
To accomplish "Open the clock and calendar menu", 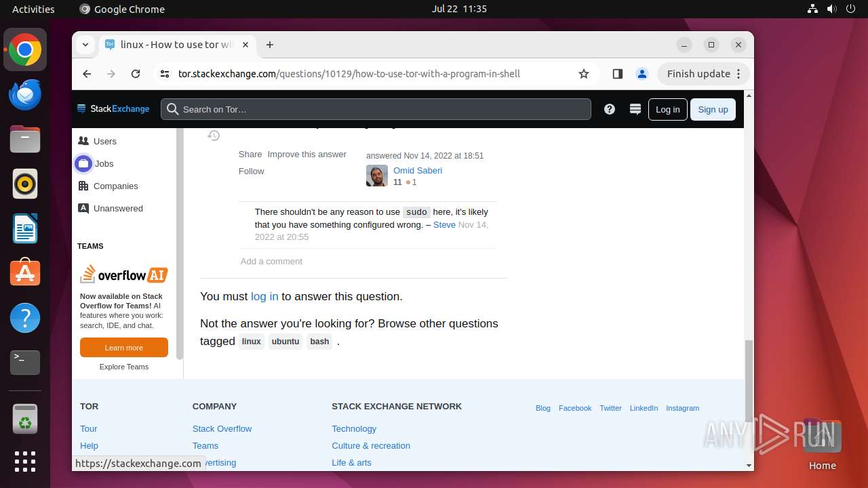I will [459, 9].
